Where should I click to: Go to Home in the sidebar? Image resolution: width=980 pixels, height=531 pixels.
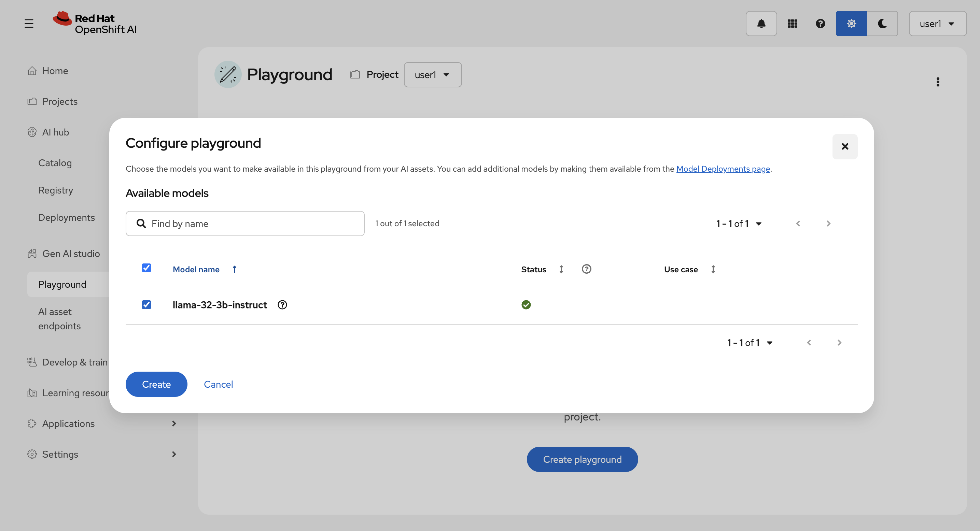[x=55, y=71]
